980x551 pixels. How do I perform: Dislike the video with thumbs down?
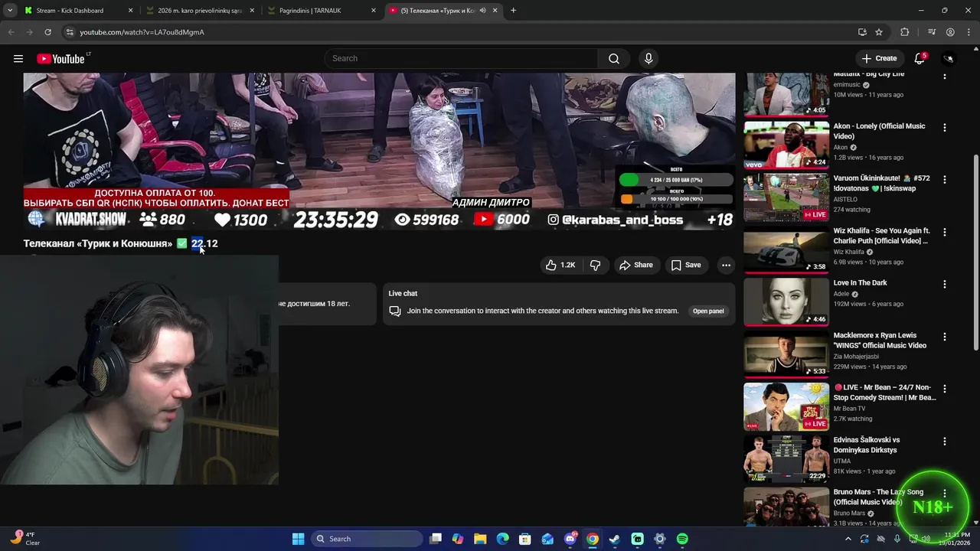coord(595,265)
